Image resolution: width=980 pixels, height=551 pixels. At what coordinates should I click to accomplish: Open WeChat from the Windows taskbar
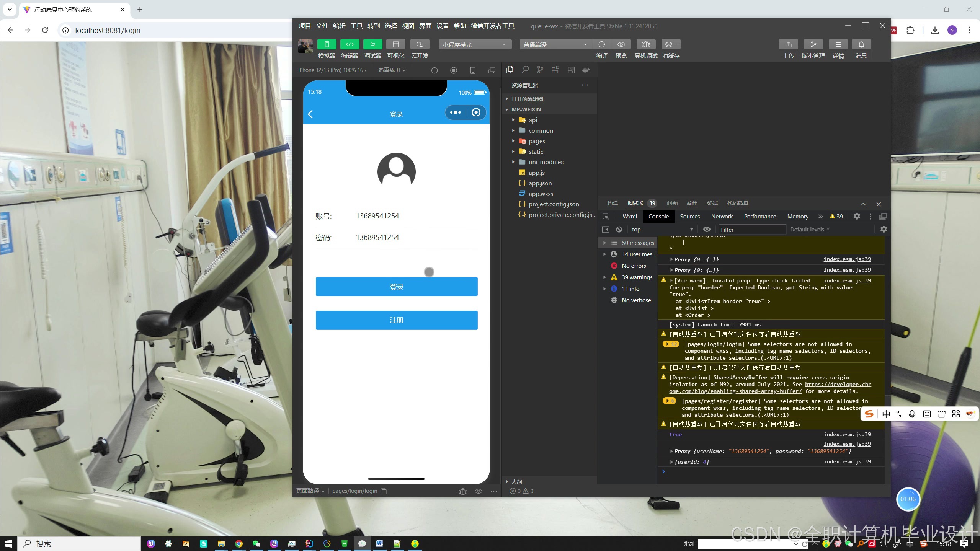click(x=256, y=543)
